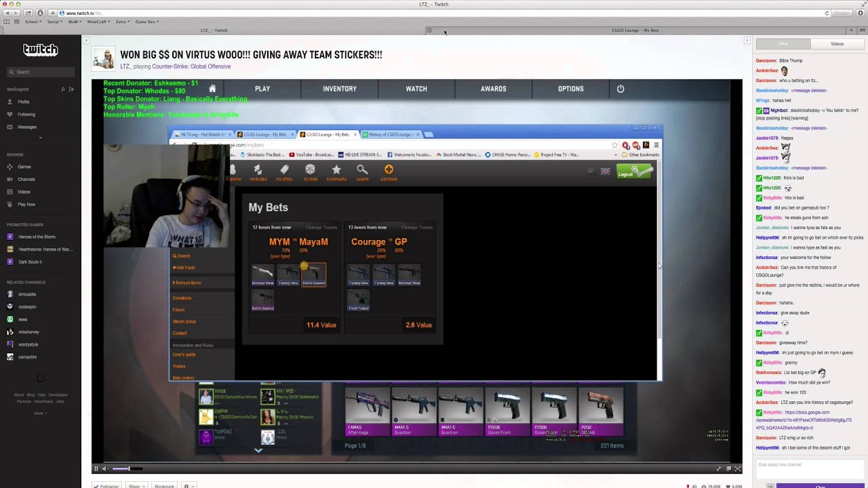Screen dimensions: 868x488
Task: Collapse the left sidebar with the arrow toggle
Action: point(86,41)
